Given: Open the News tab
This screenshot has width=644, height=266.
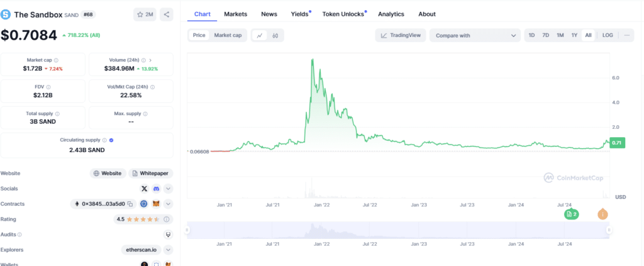Looking at the screenshot, I should (x=269, y=14).
